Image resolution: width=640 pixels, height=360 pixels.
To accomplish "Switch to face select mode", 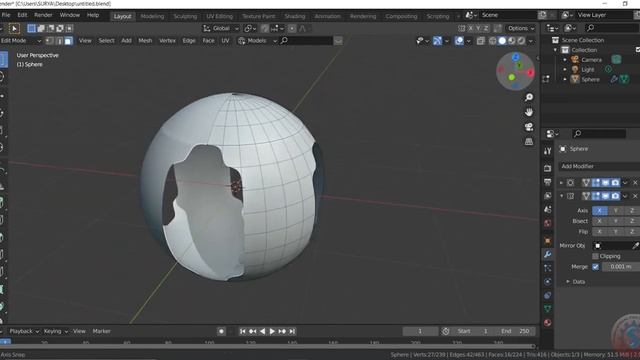I will [x=68, y=41].
